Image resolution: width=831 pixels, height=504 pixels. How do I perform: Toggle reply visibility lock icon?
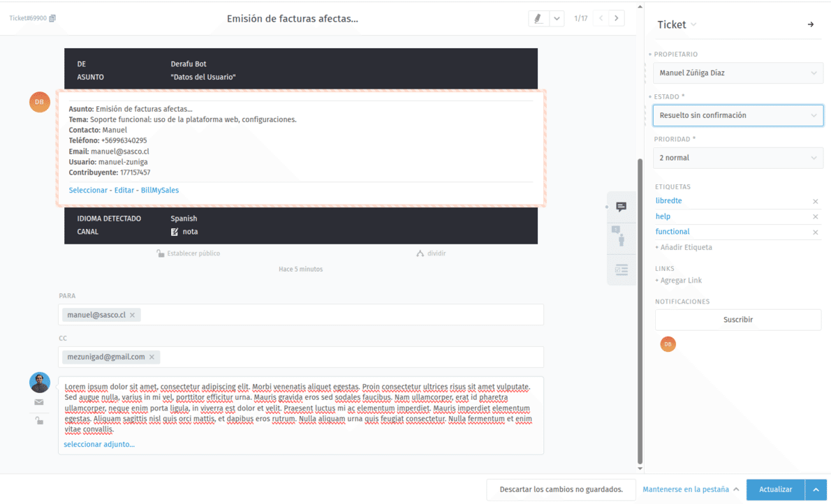click(x=39, y=420)
